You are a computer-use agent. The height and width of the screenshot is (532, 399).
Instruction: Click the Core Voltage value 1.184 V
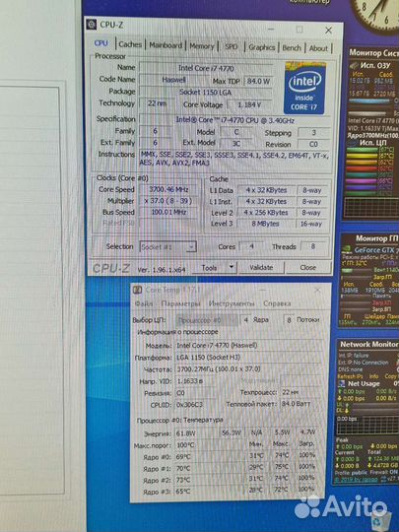(249, 104)
